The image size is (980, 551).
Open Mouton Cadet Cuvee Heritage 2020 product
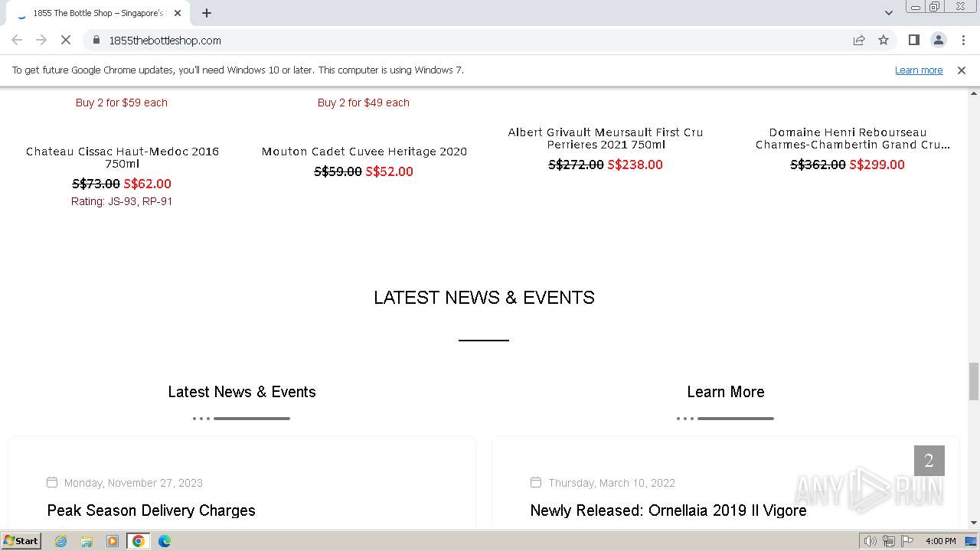click(364, 152)
